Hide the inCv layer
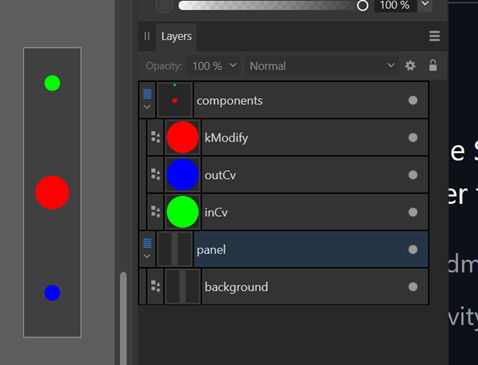 [413, 212]
